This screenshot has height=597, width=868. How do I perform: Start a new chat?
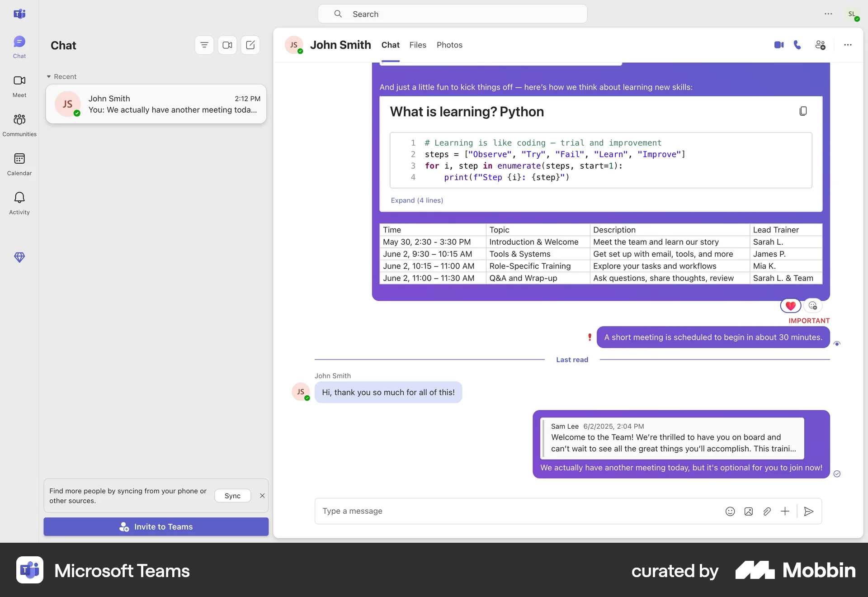pos(250,45)
